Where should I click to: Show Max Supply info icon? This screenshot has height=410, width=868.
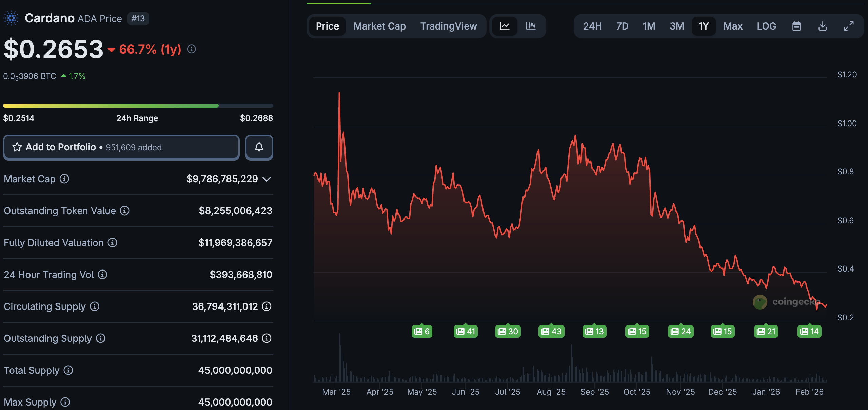[65, 402]
